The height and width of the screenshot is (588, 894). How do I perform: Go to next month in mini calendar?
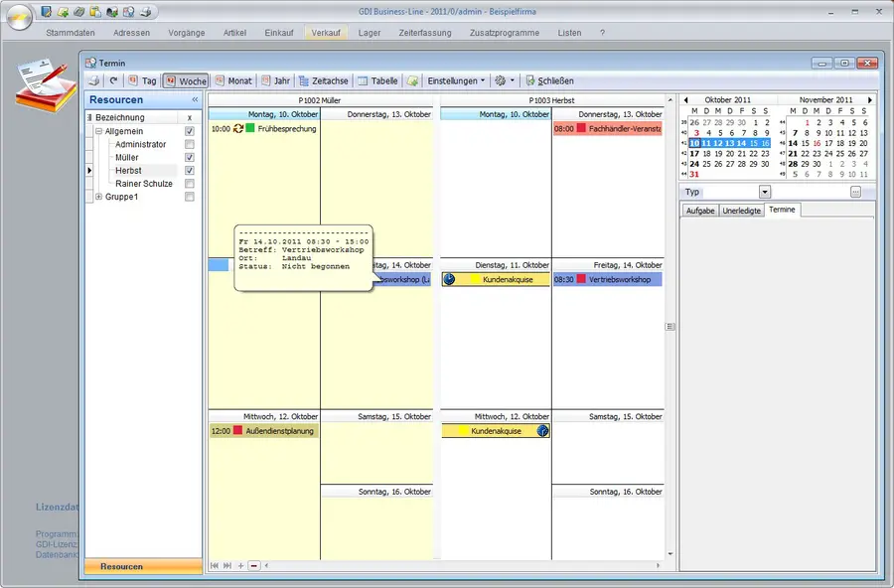870,100
